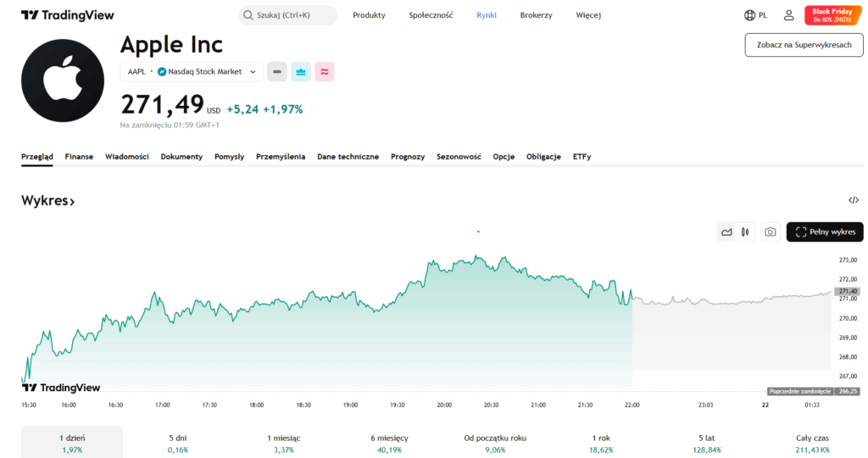The height and width of the screenshot is (458, 868).
Task: Open the Wykres heading link
Action: pyautogui.click(x=47, y=200)
